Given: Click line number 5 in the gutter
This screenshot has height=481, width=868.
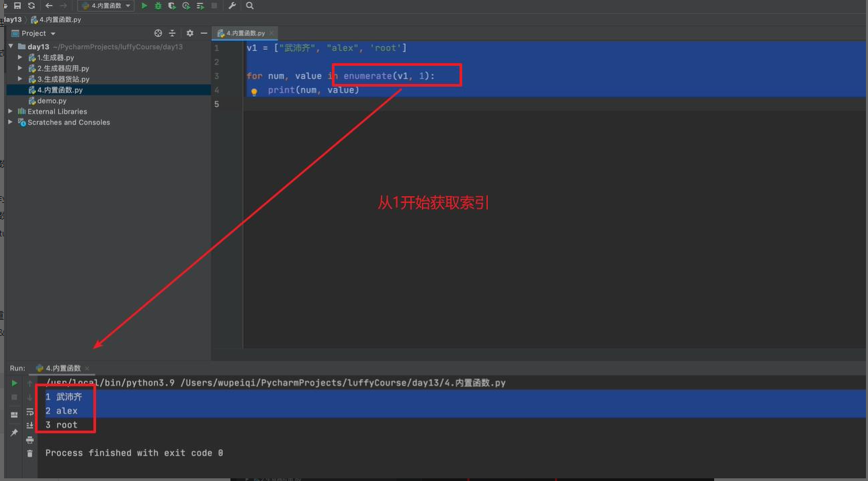Looking at the screenshot, I should point(216,104).
